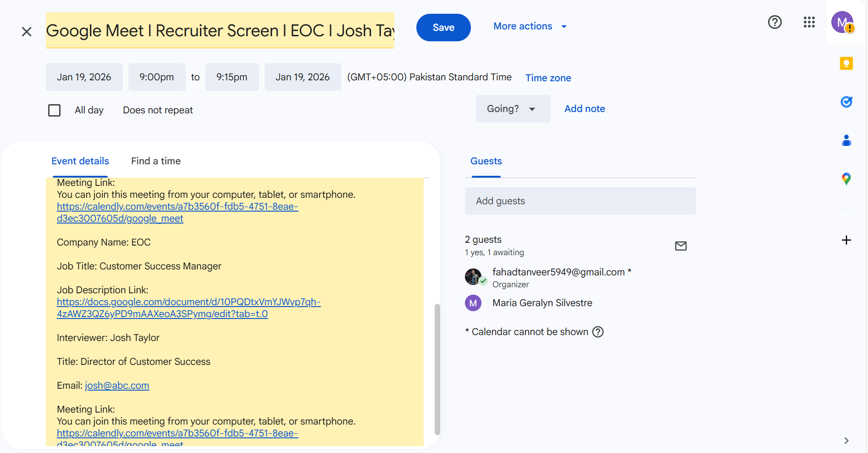Image resolution: width=868 pixels, height=453 pixels.
Task: Click guest name Maria Geralyn Silvestre
Action: pos(542,303)
